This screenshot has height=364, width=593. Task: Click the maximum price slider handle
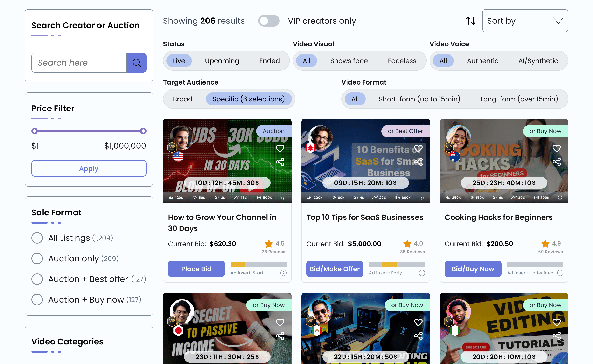pos(143,131)
